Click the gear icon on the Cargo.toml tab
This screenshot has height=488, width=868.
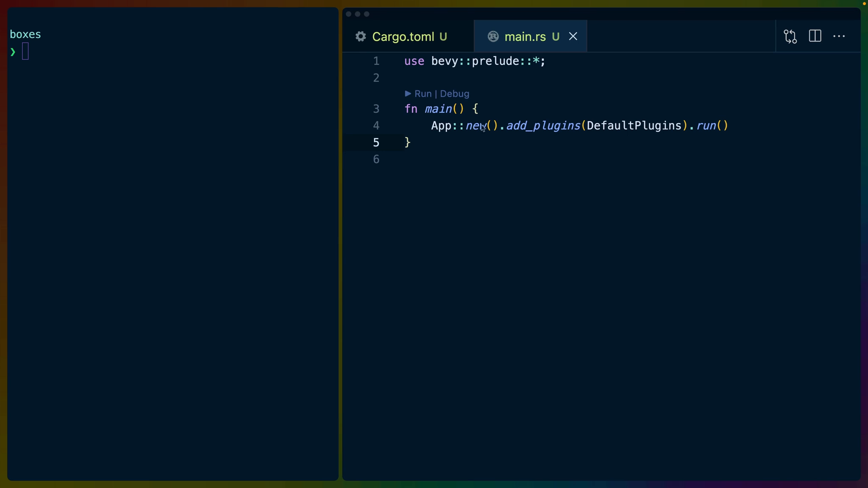coord(360,36)
